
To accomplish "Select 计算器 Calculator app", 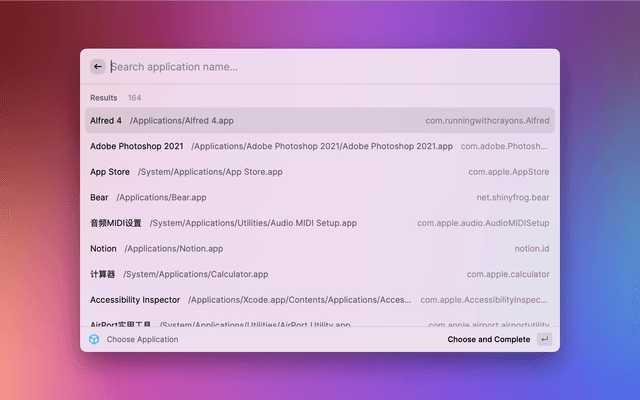I will (x=103, y=274).
